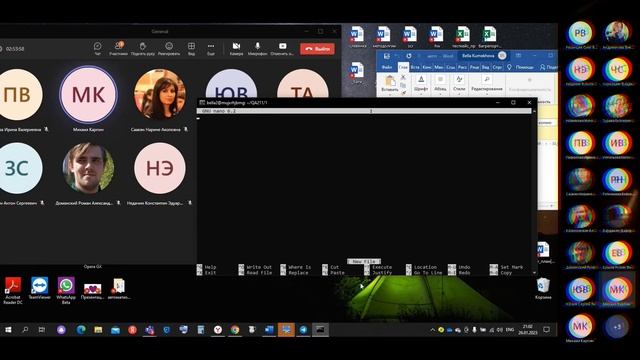Switch to the Вид tab in Word

[486, 67]
